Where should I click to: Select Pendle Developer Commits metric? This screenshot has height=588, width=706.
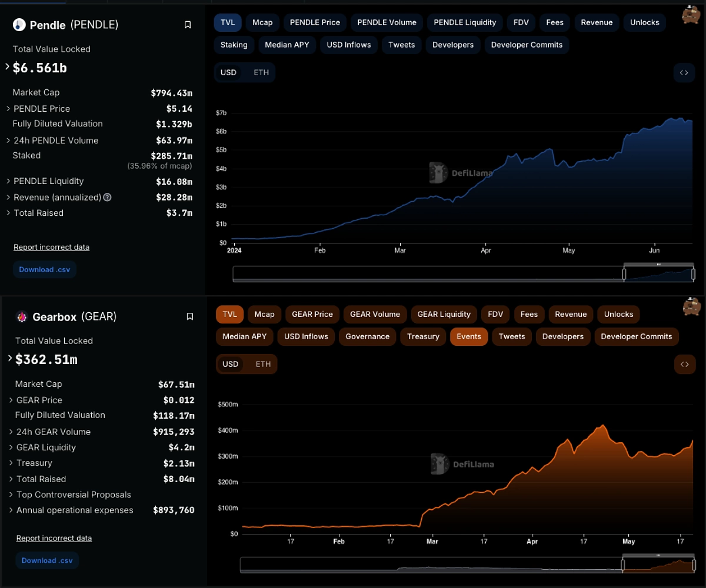[527, 45]
